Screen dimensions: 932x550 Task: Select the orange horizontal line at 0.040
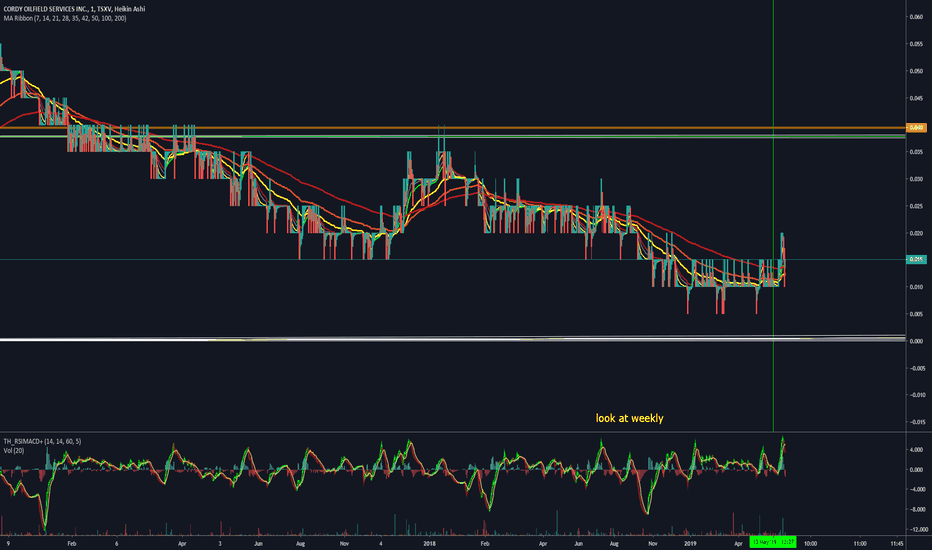point(452,128)
